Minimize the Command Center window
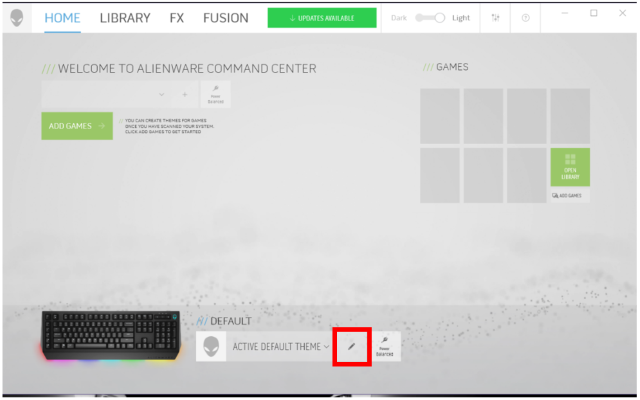This screenshot has width=640, height=400. (x=565, y=13)
